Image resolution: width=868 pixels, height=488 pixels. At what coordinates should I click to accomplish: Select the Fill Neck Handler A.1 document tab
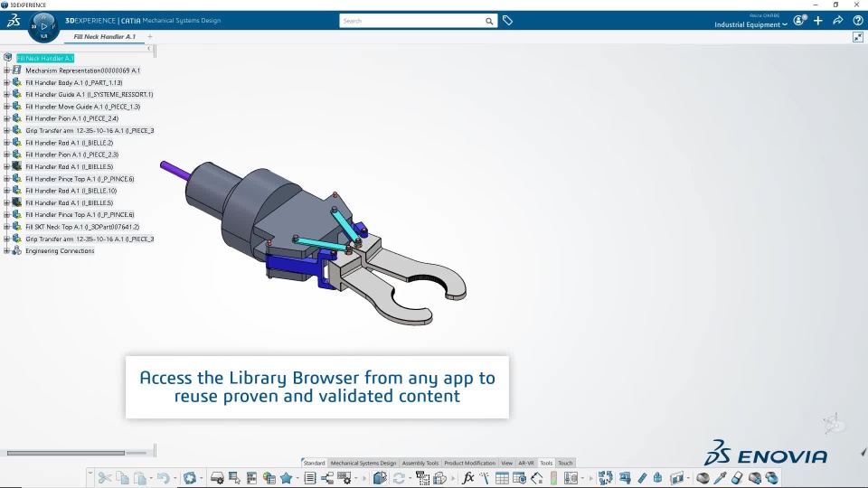tap(104, 36)
